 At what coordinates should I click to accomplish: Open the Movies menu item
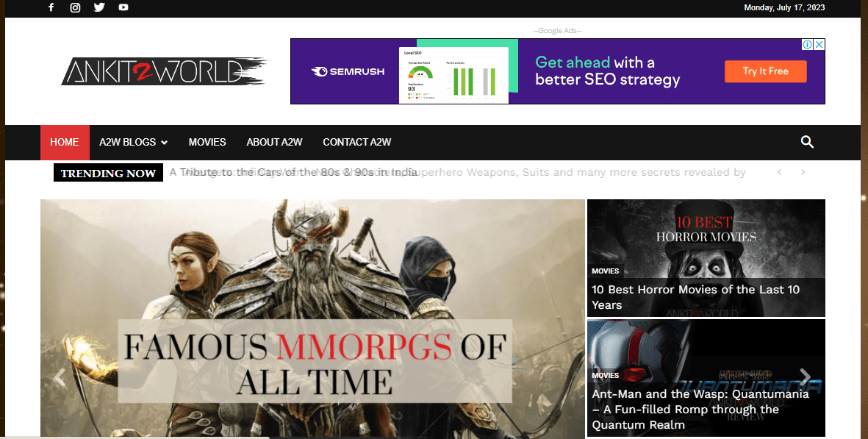click(207, 142)
